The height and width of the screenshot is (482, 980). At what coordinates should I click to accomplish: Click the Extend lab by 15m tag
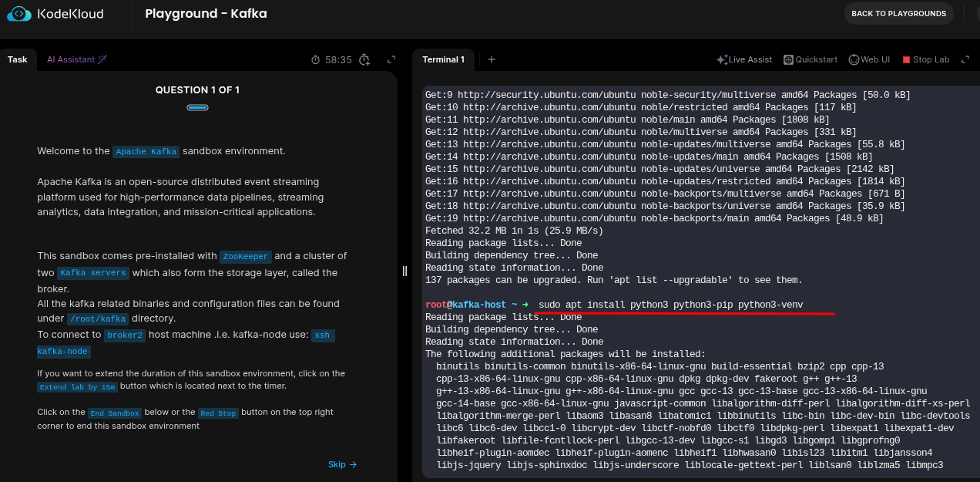(x=77, y=387)
